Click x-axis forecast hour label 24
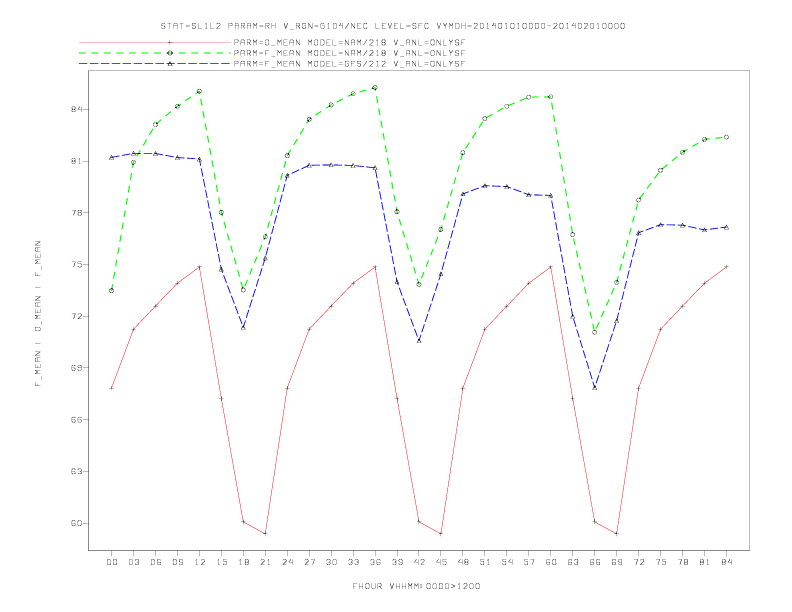 pyautogui.click(x=287, y=562)
